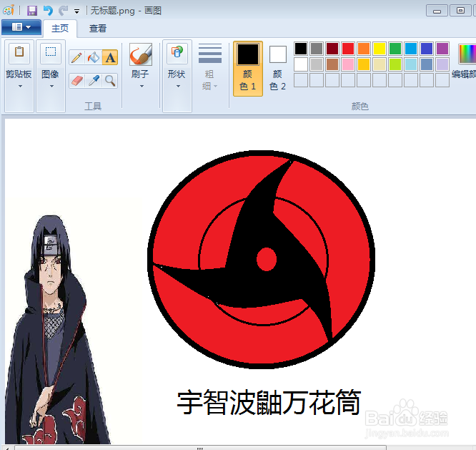Pick the orange color swatch

tap(364, 49)
